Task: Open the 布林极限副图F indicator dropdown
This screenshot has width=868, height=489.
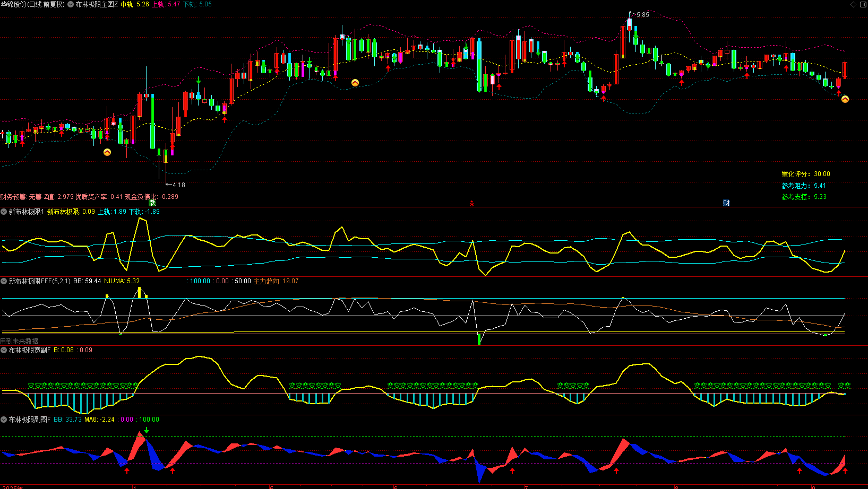Action: (4, 420)
